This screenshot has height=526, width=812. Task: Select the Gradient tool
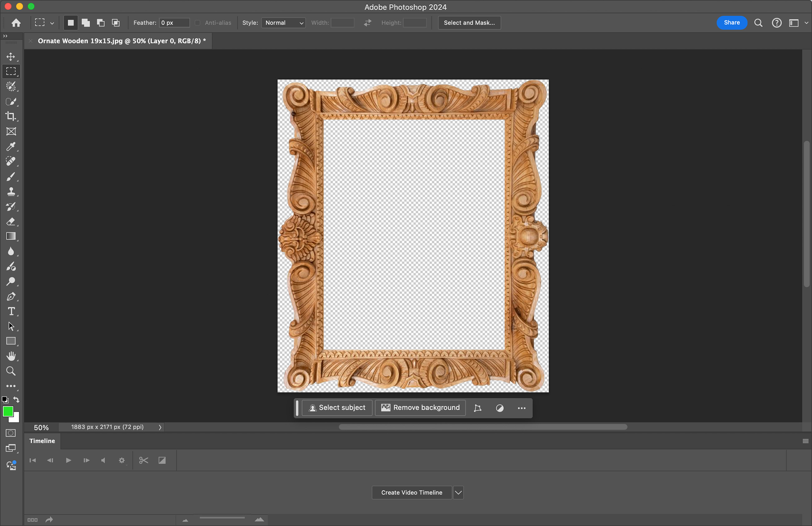point(11,236)
